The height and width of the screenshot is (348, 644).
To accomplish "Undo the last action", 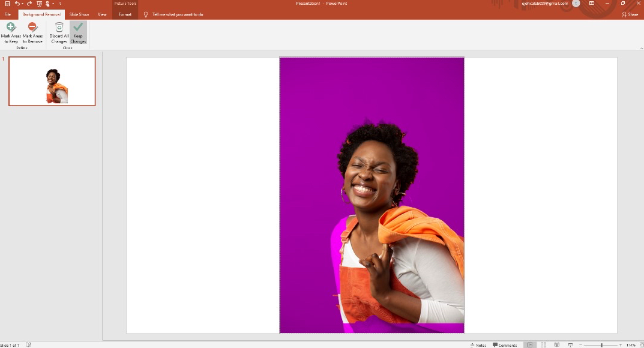I will point(17,4).
